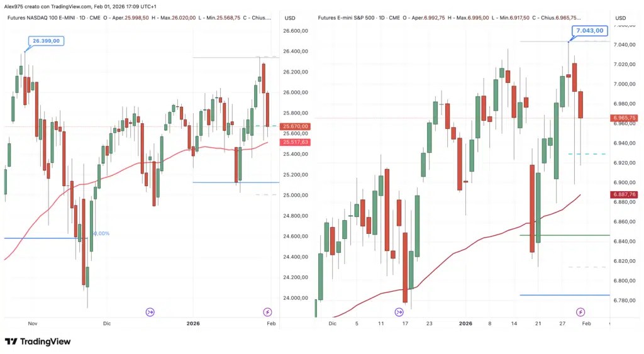Viewport: 644px width, 354px height.
Task: Click the lightning event icon on NASDAQ chart
Action: click(267, 312)
